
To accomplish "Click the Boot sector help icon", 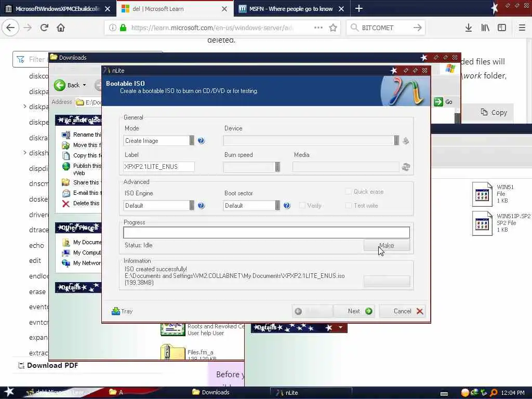I will click(287, 205).
